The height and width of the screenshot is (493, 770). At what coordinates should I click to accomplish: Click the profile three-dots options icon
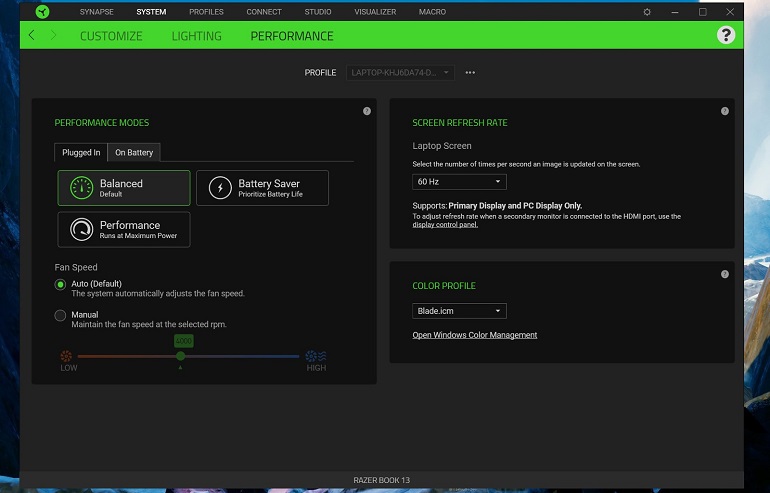pos(470,73)
